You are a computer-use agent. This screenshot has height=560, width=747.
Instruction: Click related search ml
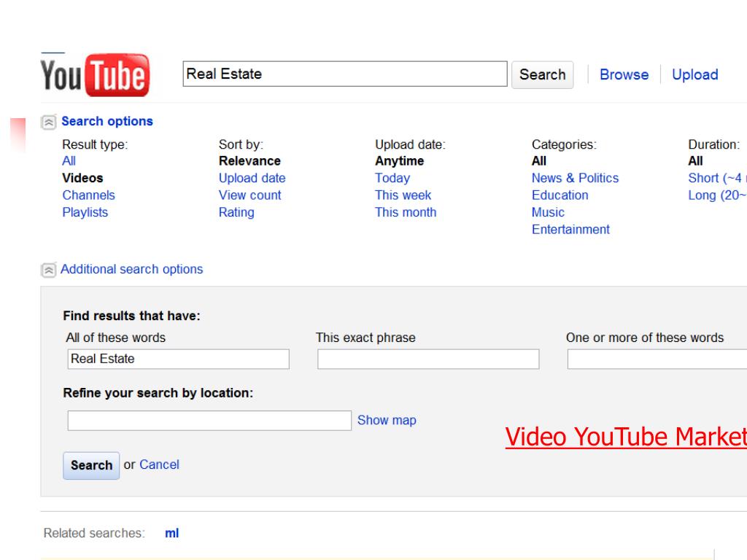172,533
